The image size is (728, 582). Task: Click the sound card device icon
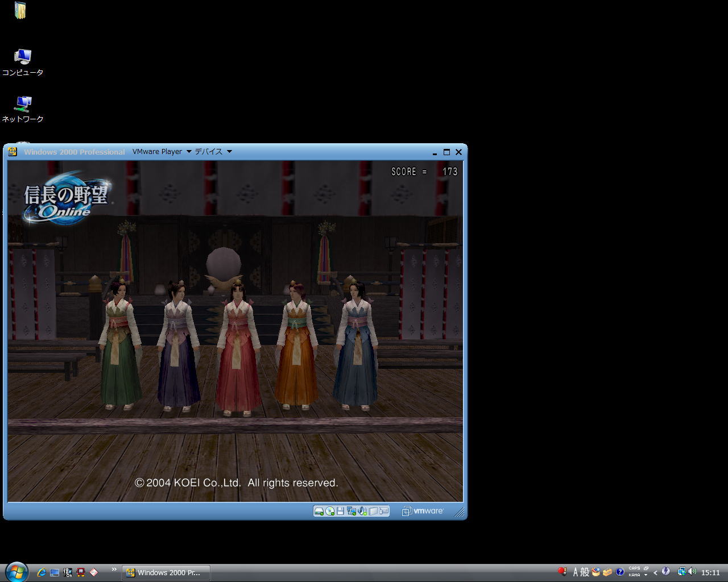point(362,511)
